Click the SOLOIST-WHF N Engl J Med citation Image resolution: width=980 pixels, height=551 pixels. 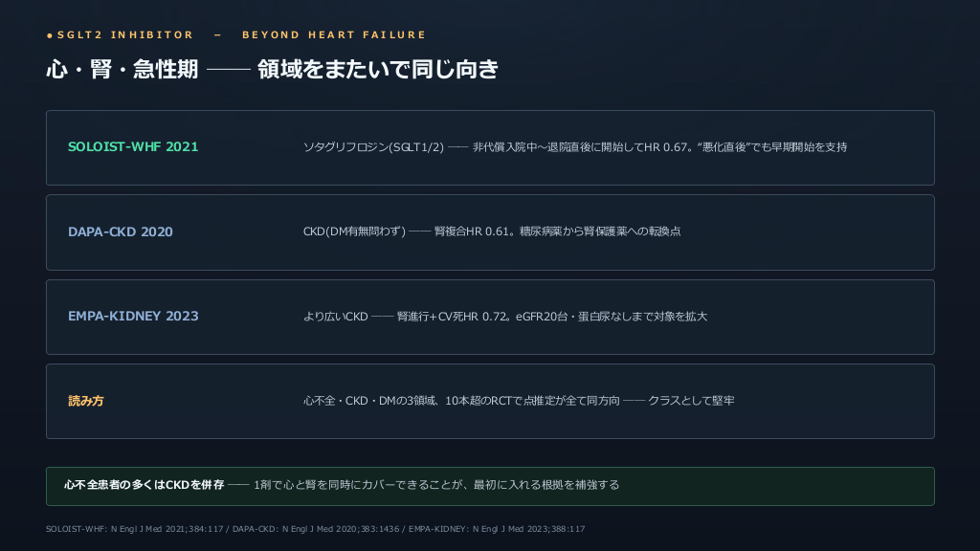pyautogui.click(x=134, y=529)
